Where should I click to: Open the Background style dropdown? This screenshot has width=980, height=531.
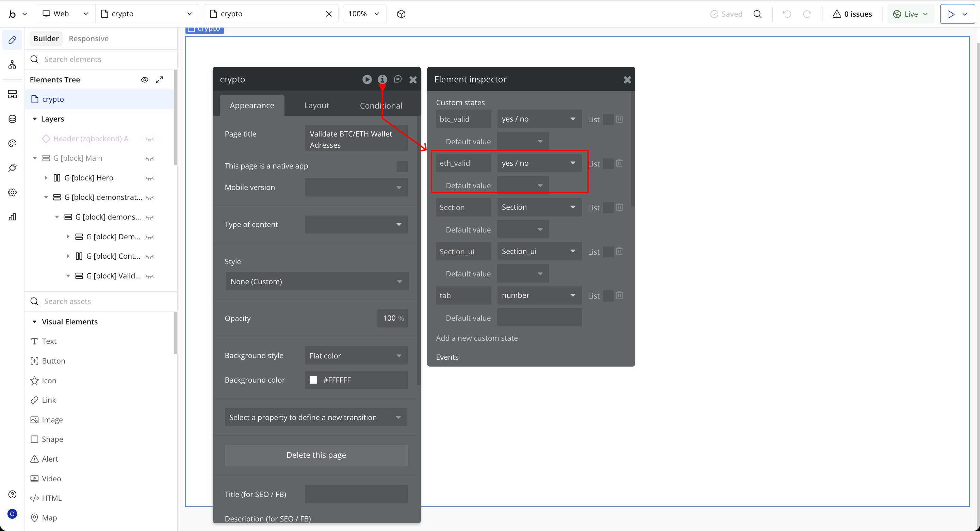356,355
